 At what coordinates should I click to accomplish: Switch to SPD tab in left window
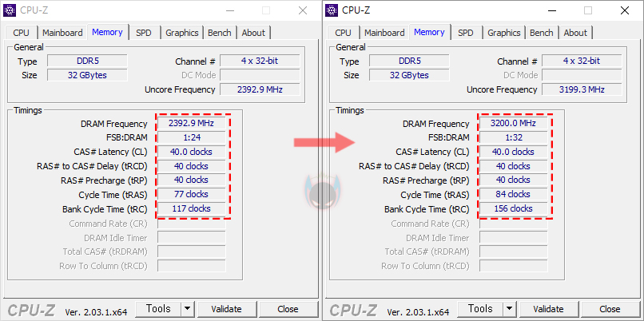(143, 33)
